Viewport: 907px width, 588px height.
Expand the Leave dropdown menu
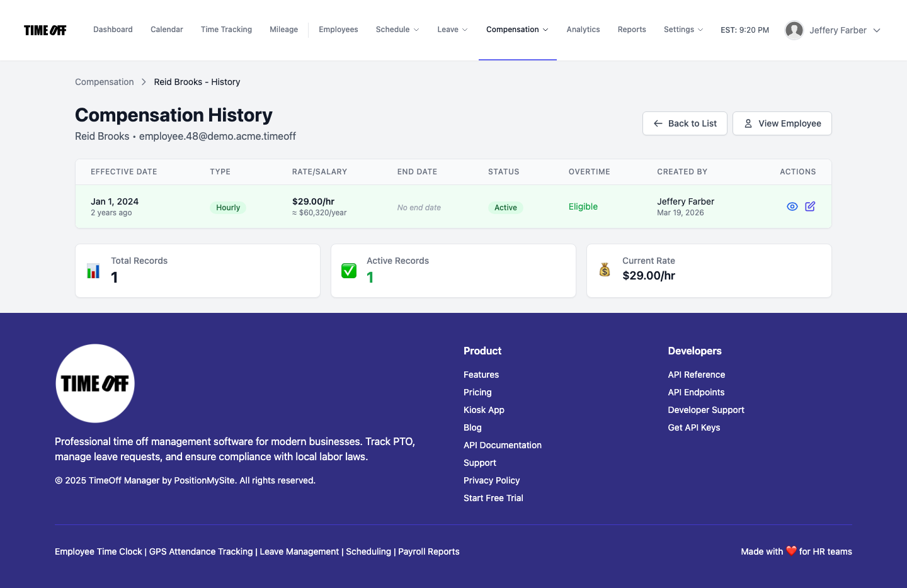click(452, 30)
